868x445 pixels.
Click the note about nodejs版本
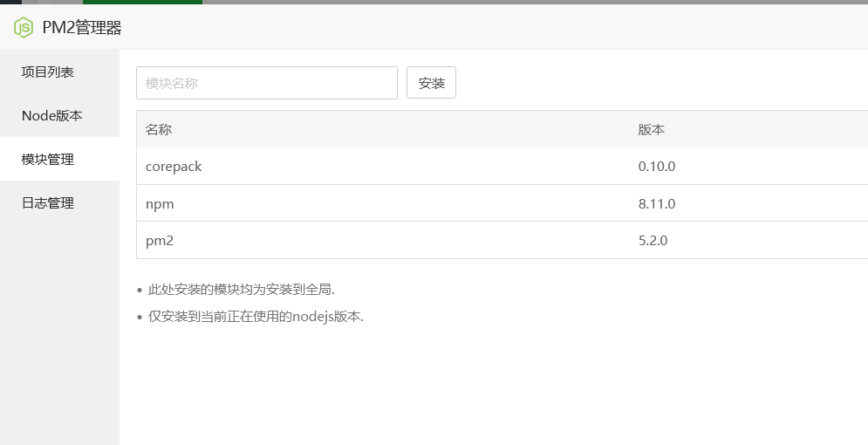[256, 317]
